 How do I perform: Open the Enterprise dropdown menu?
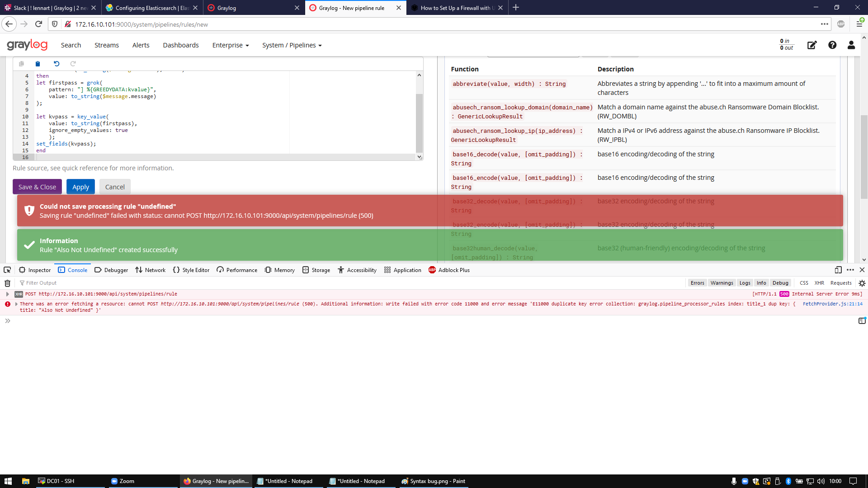pyautogui.click(x=230, y=45)
